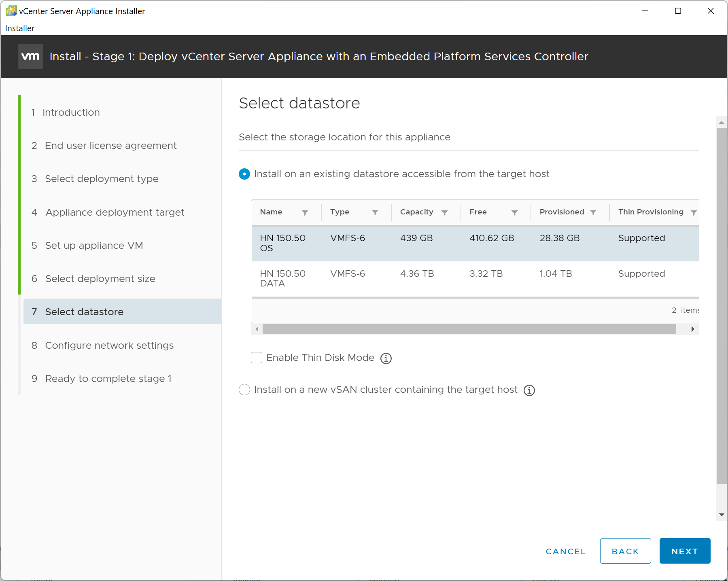Enable Thin Disk Mode

257,358
